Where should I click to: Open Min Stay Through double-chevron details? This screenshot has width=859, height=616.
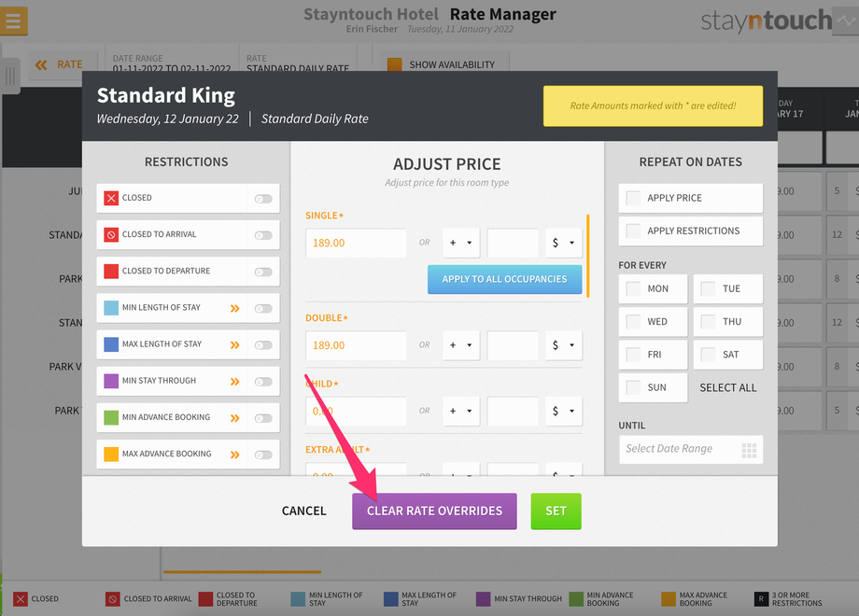(235, 382)
